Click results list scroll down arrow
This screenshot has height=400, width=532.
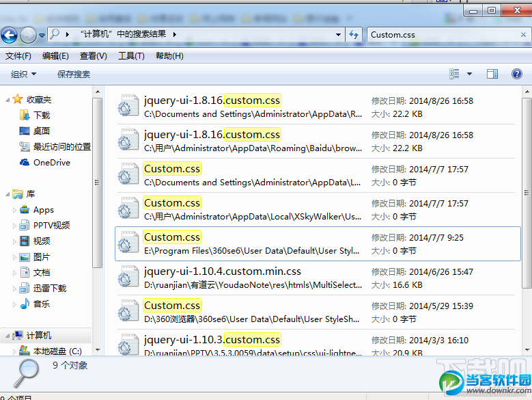pos(527,350)
